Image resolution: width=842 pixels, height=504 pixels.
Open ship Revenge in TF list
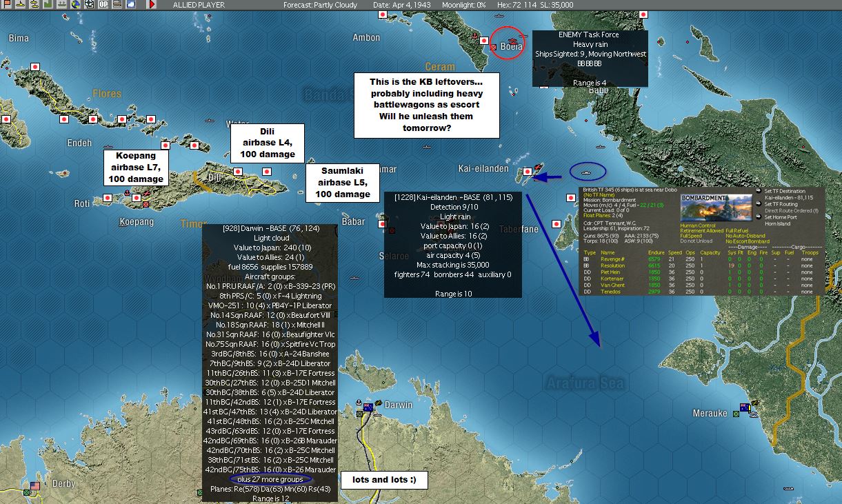tap(612, 259)
